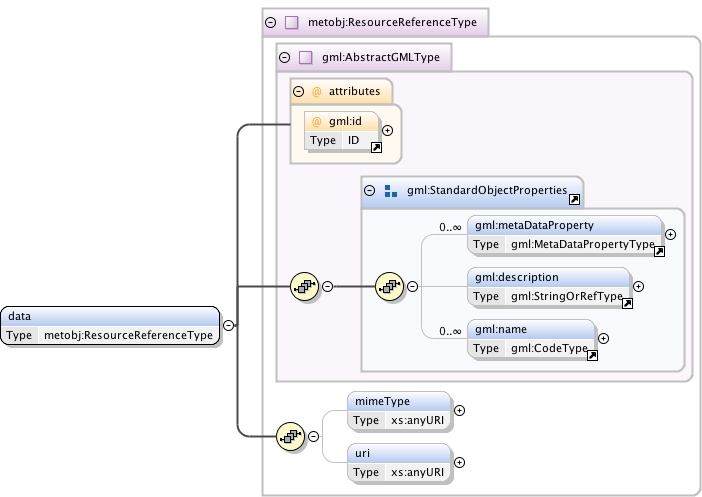This screenshot has width=702, height=497.
Task: Click the attributes header label
Action: click(354, 91)
